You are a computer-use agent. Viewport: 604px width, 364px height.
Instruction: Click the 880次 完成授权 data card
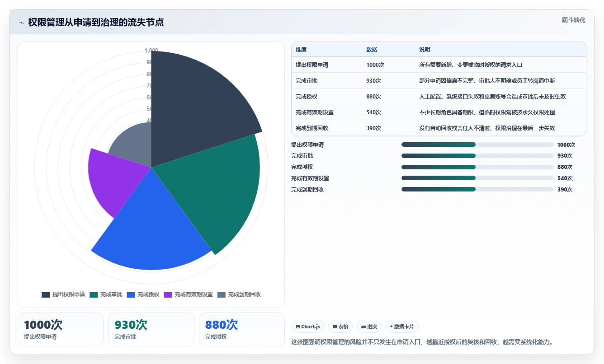242,329
